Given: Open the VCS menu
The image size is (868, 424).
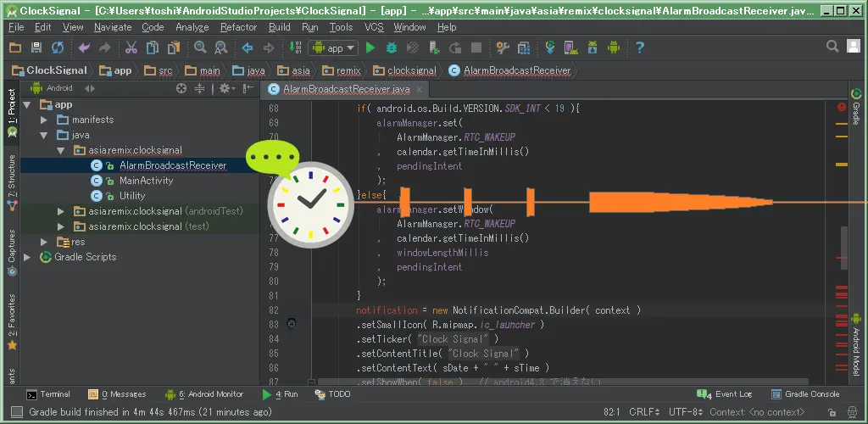Looking at the screenshot, I should (x=374, y=27).
